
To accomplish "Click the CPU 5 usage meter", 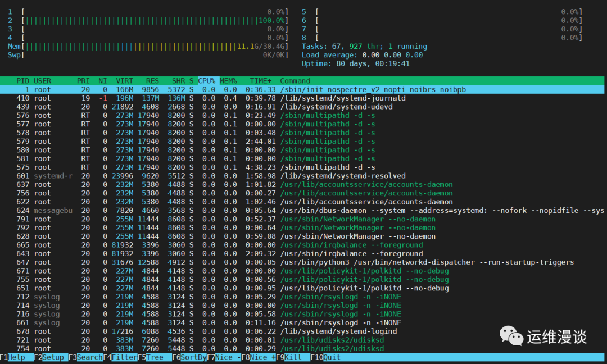I will click(x=442, y=12).
